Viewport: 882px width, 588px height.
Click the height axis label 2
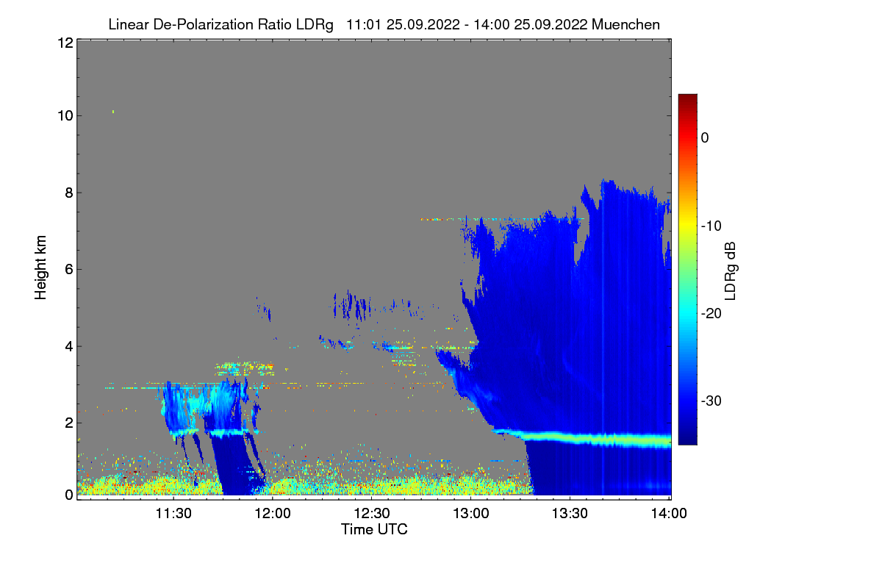click(68, 422)
